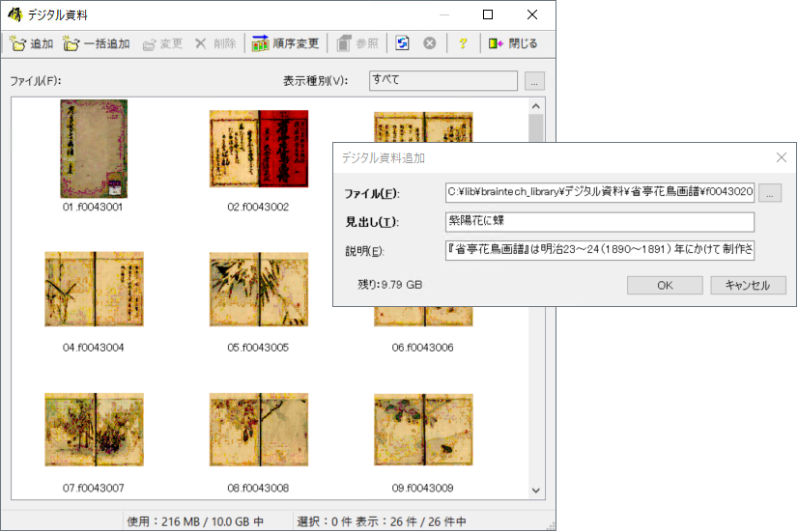Close the デジタル資料追加 dialog with X
This screenshot has width=798, height=532.
[782, 157]
